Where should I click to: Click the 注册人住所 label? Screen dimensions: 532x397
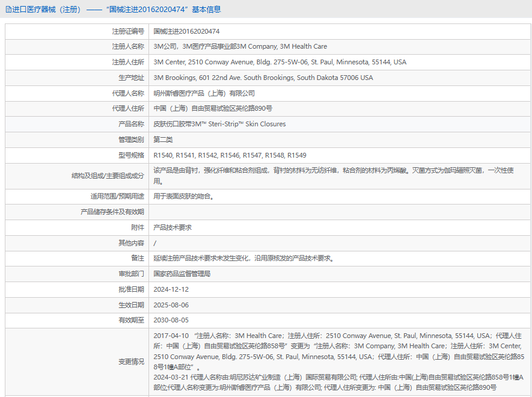tap(128, 62)
